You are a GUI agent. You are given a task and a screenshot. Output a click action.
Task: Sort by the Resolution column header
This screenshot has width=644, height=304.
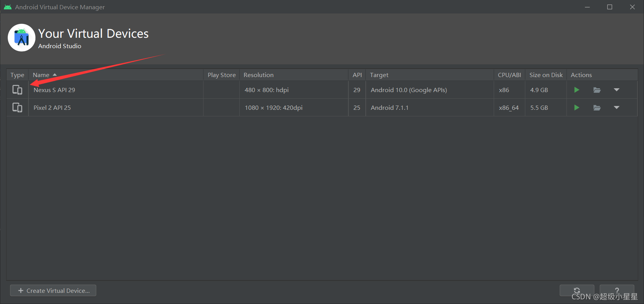294,75
